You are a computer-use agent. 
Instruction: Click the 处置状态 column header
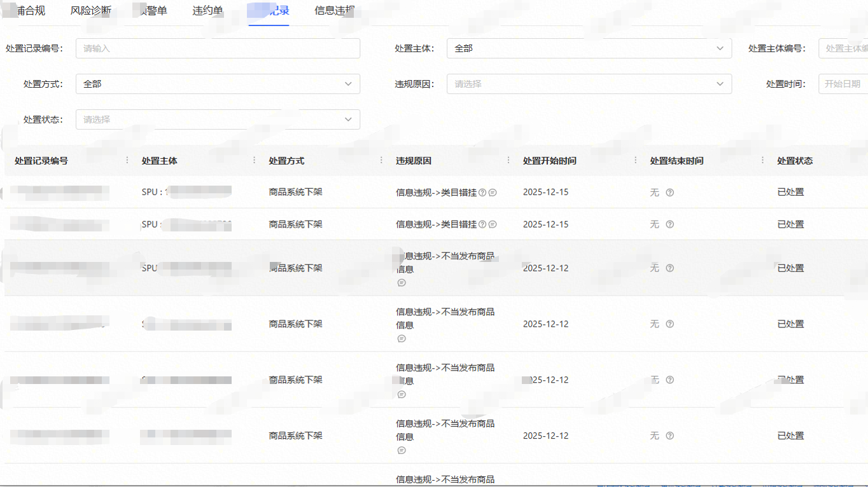[795, 161]
